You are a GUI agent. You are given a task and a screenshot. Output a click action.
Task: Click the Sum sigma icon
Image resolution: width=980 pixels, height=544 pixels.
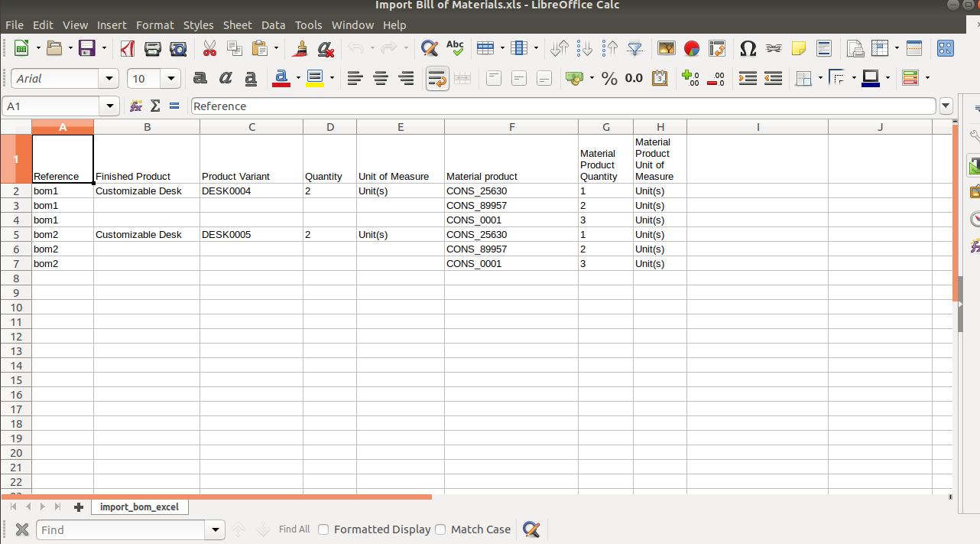tap(155, 106)
